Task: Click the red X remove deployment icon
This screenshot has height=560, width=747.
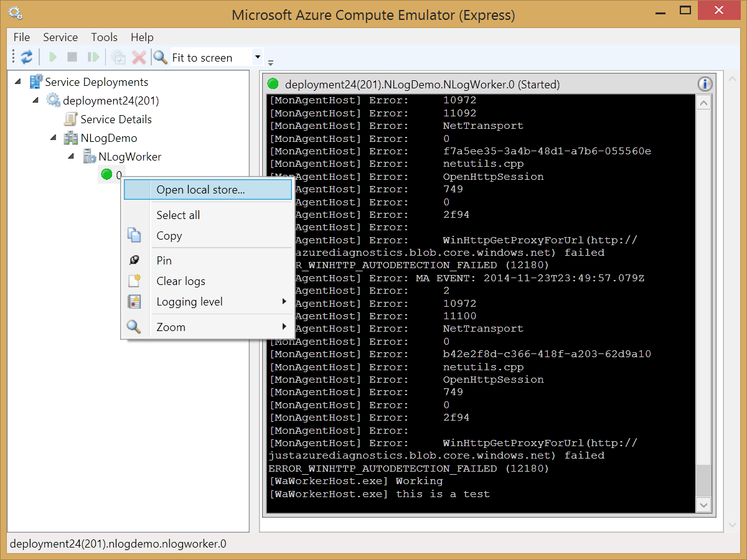Action: tap(139, 57)
